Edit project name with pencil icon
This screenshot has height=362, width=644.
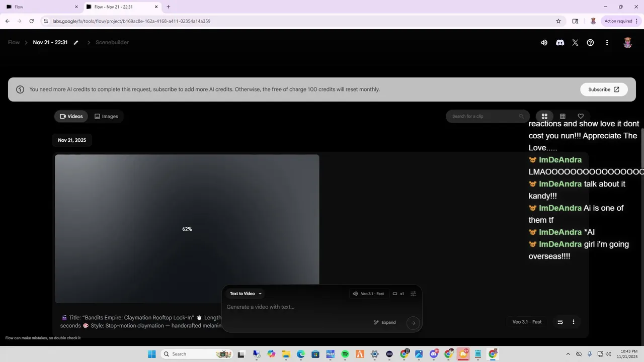tap(76, 43)
